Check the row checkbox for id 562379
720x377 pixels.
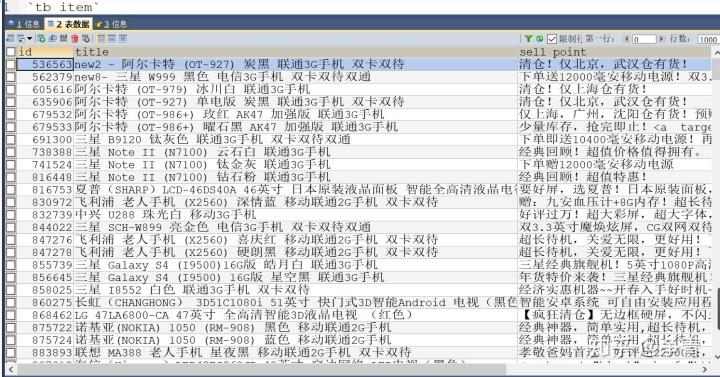click(11, 77)
